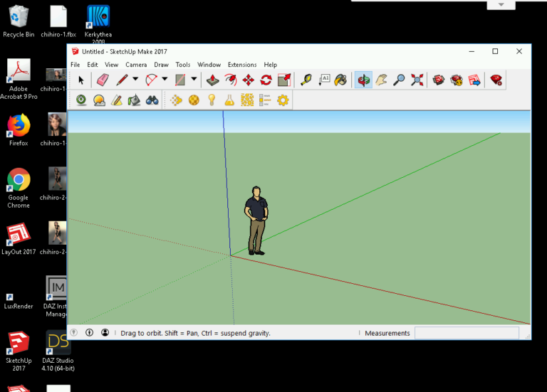Select the Text label tool
Screen dimensions: 547x392
click(324, 80)
